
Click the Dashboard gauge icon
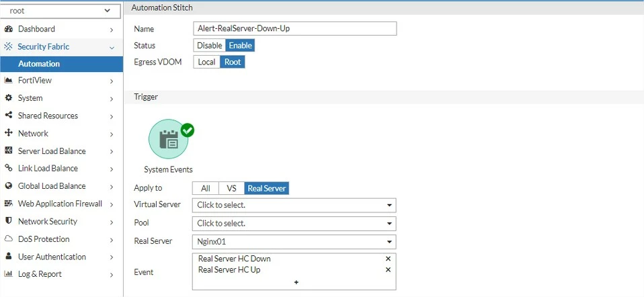point(8,29)
